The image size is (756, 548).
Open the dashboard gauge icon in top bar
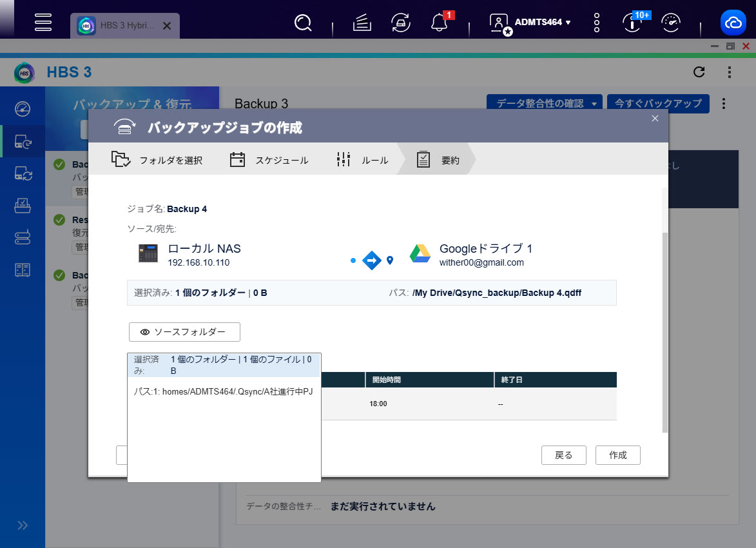(671, 23)
